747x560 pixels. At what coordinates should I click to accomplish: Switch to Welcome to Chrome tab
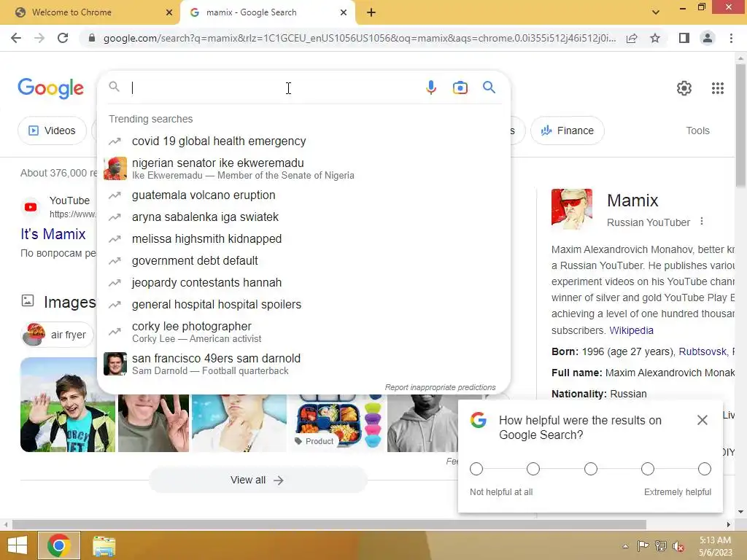pyautogui.click(x=90, y=12)
